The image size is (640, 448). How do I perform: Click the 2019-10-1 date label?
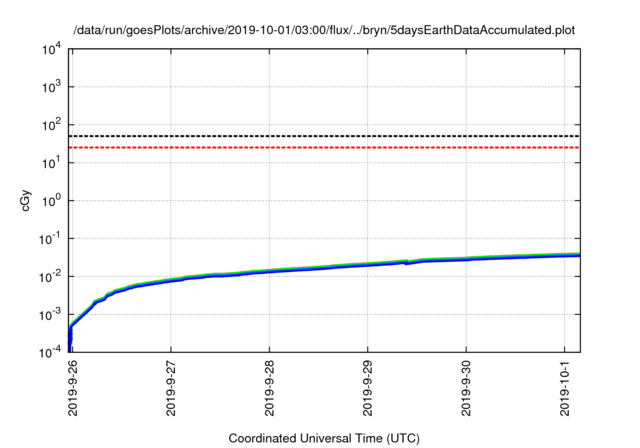click(x=564, y=388)
